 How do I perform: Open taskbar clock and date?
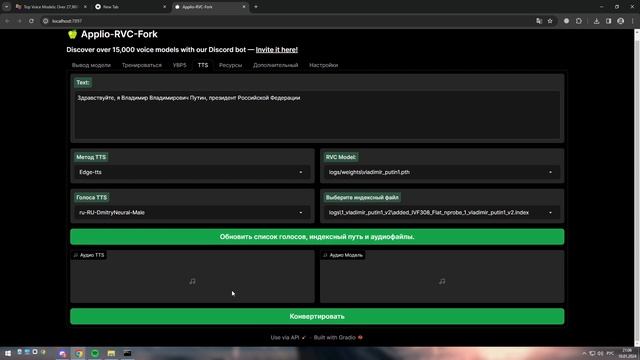(x=626, y=353)
